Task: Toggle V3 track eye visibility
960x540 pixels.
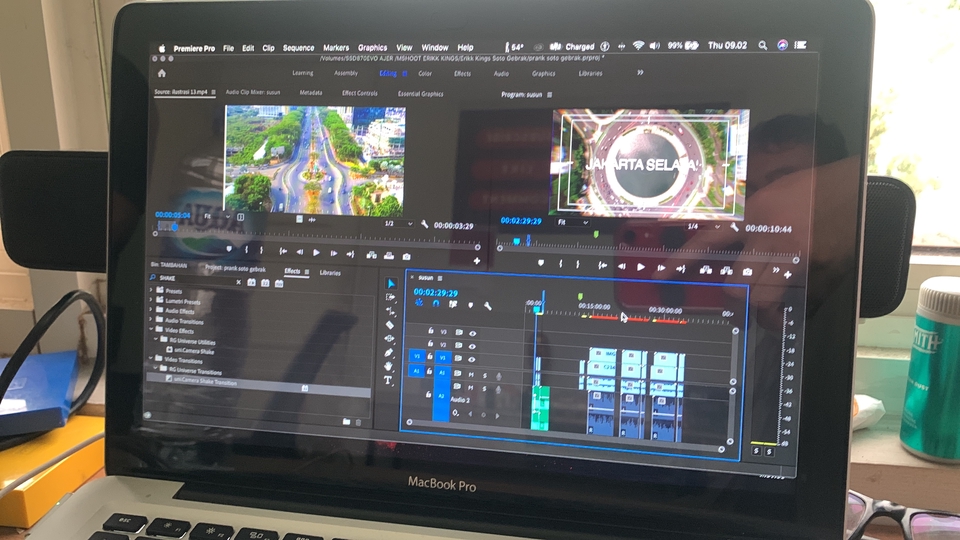Action: 472,333
